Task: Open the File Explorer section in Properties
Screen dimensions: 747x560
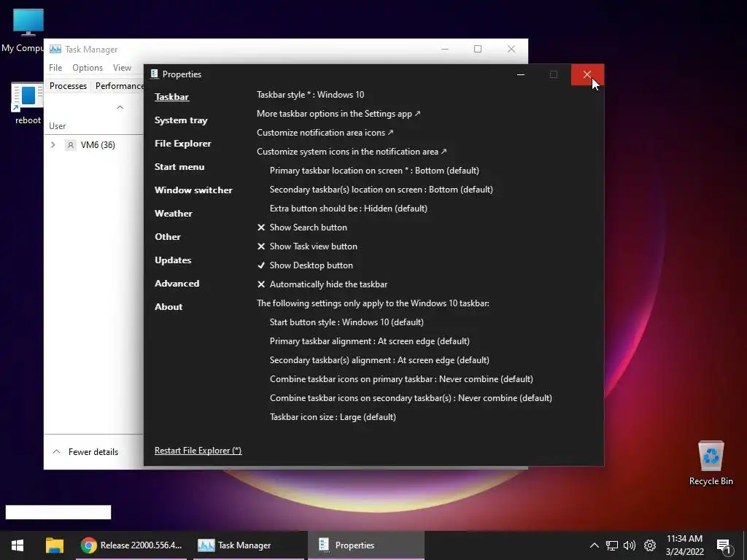Action: pyautogui.click(x=182, y=144)
